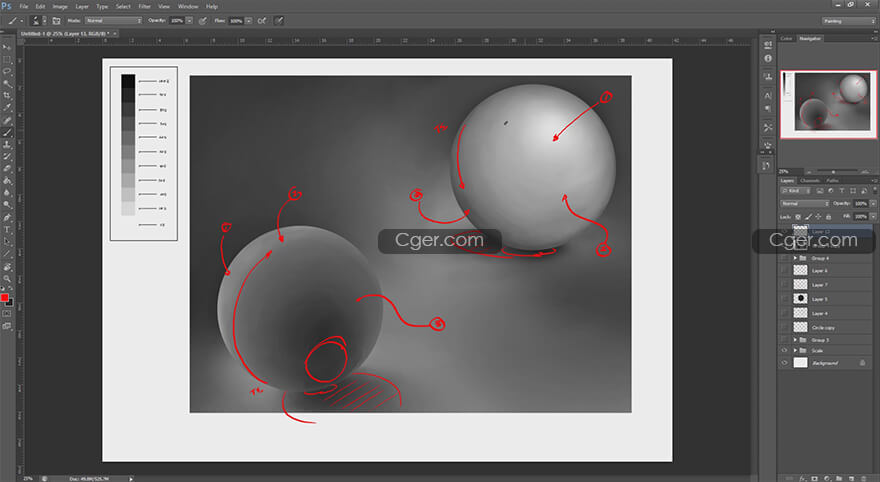The image size is (880, 482).
Task: Show the Circle copy layer
Action: click(785, 327)
